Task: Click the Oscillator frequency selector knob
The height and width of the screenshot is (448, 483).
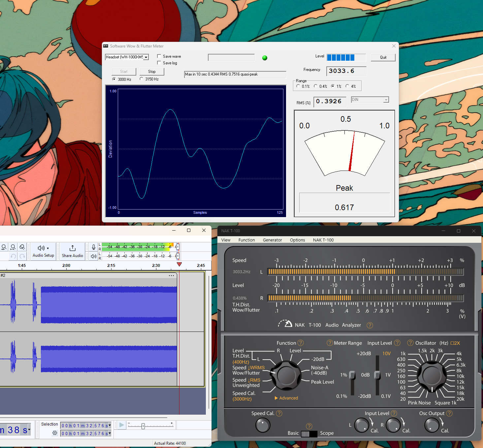Action: pyautogui.click(x=432, y=375)
